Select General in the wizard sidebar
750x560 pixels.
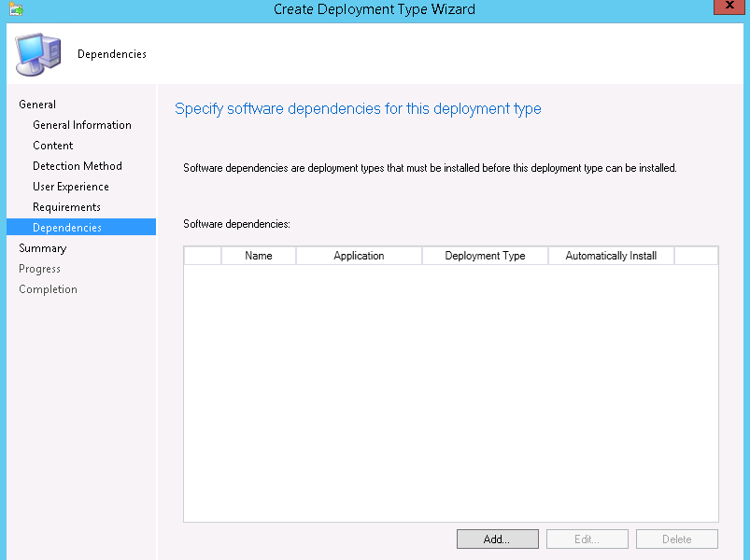pos(37,105)
